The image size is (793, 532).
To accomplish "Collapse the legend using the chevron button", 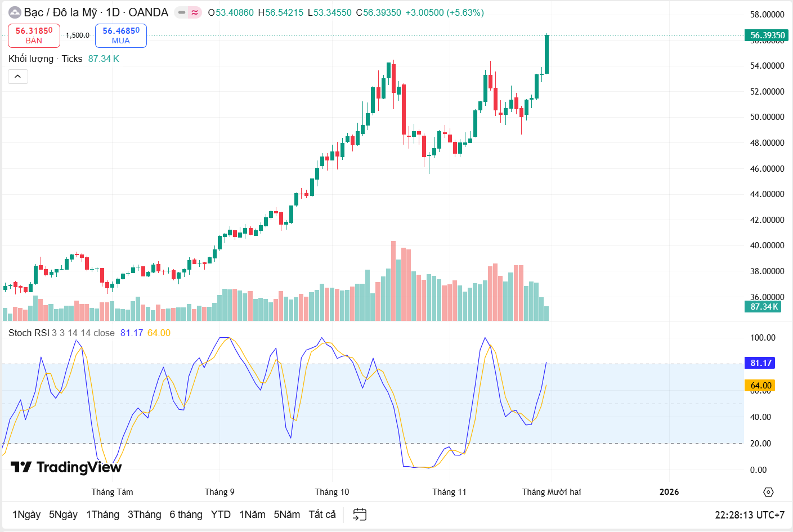I will (17, 76).
